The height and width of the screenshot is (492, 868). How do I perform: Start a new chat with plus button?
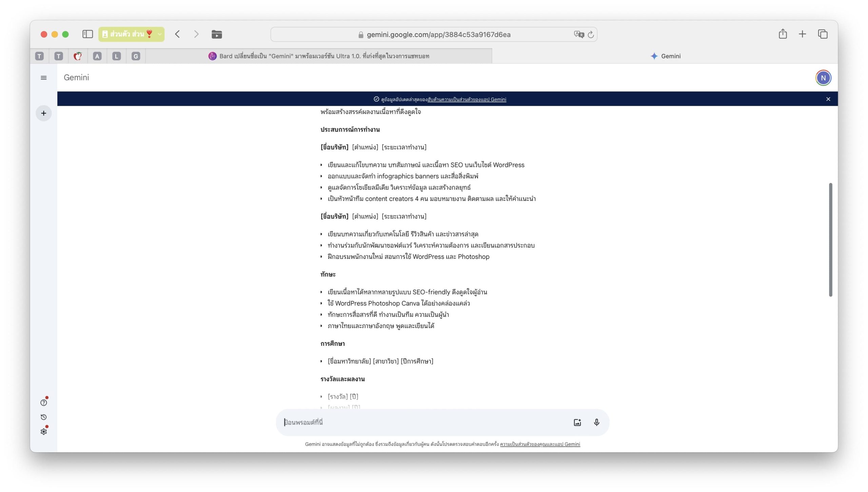(43, 113)
